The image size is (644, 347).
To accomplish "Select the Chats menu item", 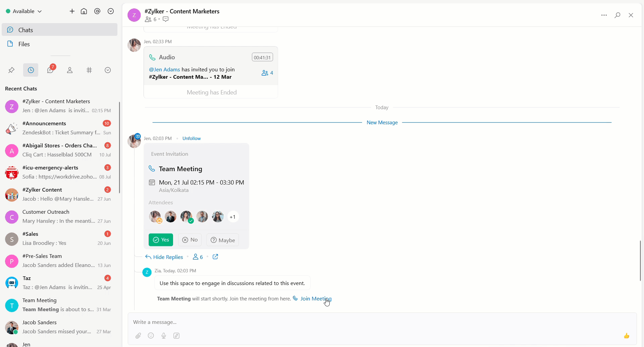I will [x=60, y=30].
